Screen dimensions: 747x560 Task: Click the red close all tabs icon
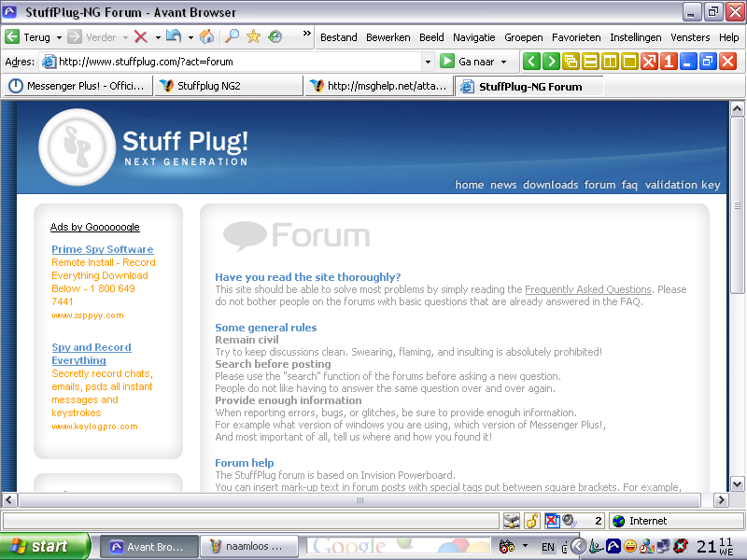[x=649, y=62]
